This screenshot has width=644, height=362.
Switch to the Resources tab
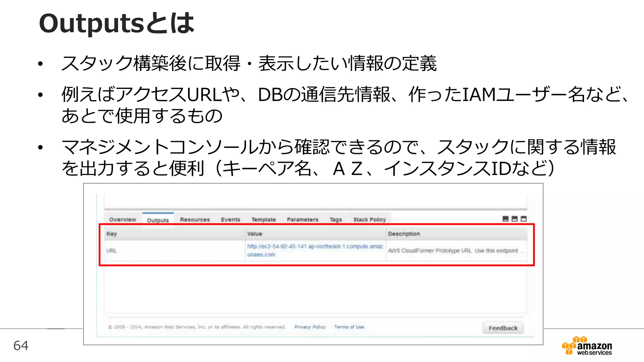pos(195,219)
